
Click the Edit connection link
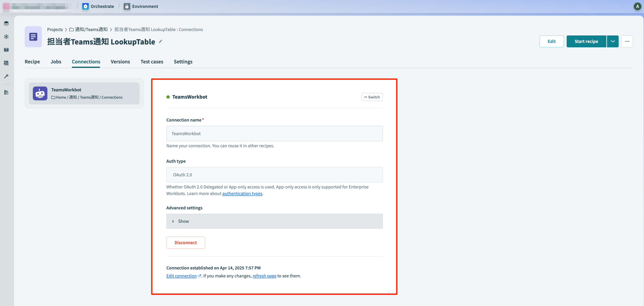coord(181,276)
